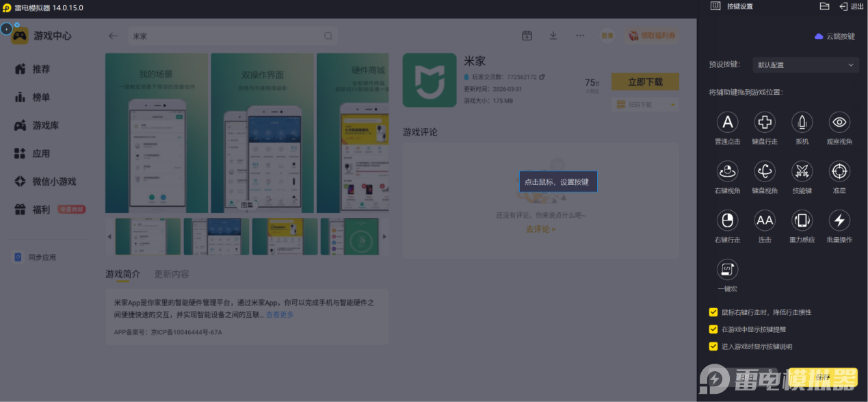Toggle 鼠标右键行走时，降低行走惯性 checkbox

click(713, 312)
